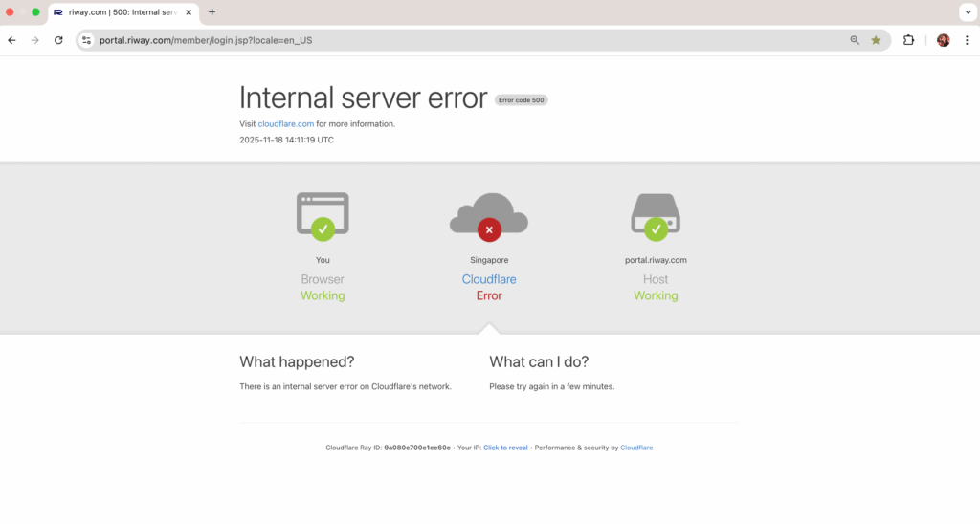Click the portal.riway.com host label

[x=656, y=260]
